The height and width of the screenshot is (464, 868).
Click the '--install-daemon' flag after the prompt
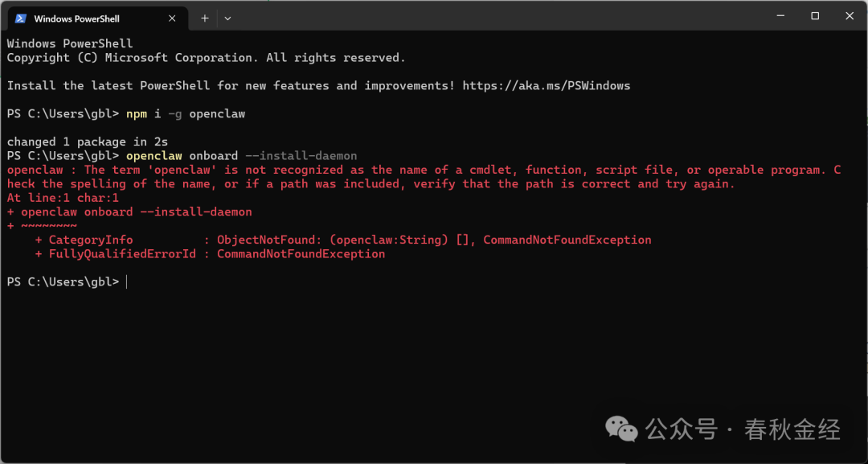coord(309,155)
